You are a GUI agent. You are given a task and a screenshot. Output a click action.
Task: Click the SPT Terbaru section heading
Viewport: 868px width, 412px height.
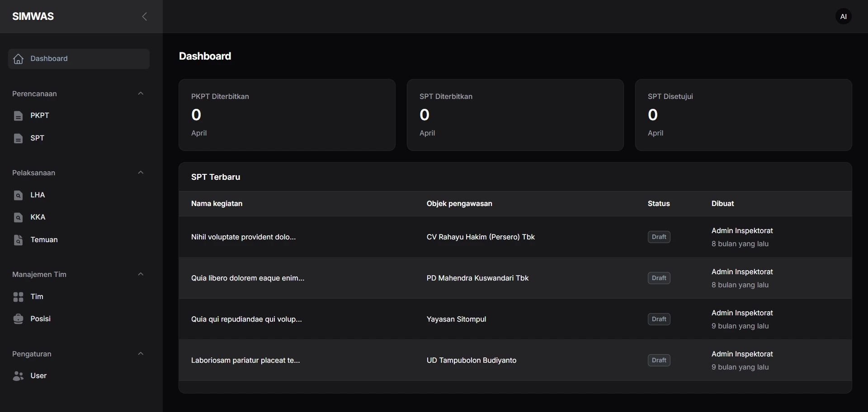tap(216, 177)
